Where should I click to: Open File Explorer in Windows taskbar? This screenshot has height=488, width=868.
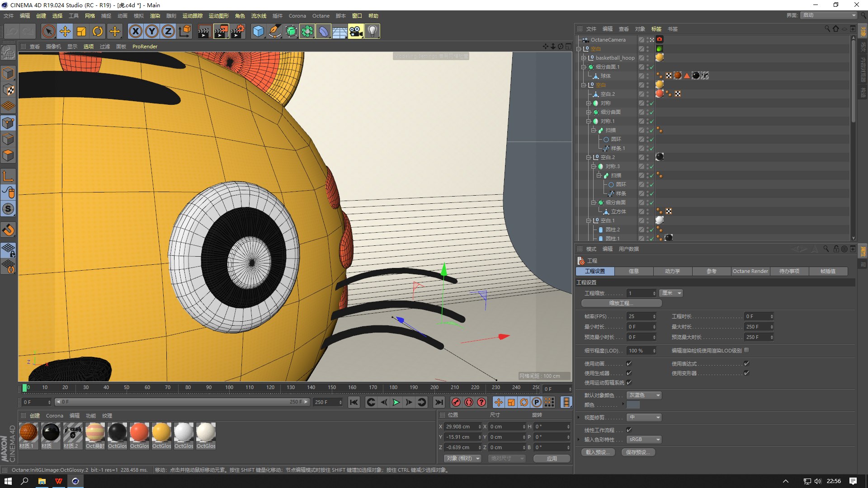[x=42, y=481]
